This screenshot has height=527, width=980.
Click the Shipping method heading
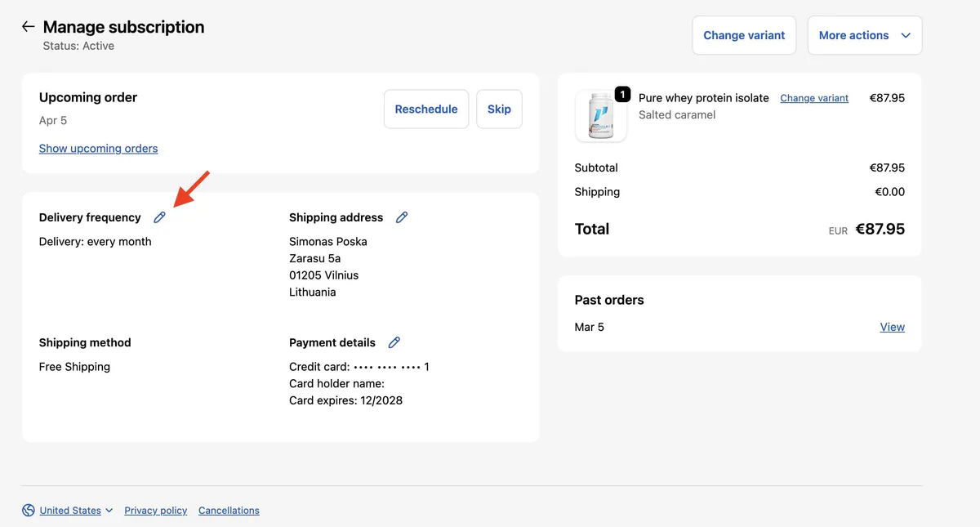point(85,342)
